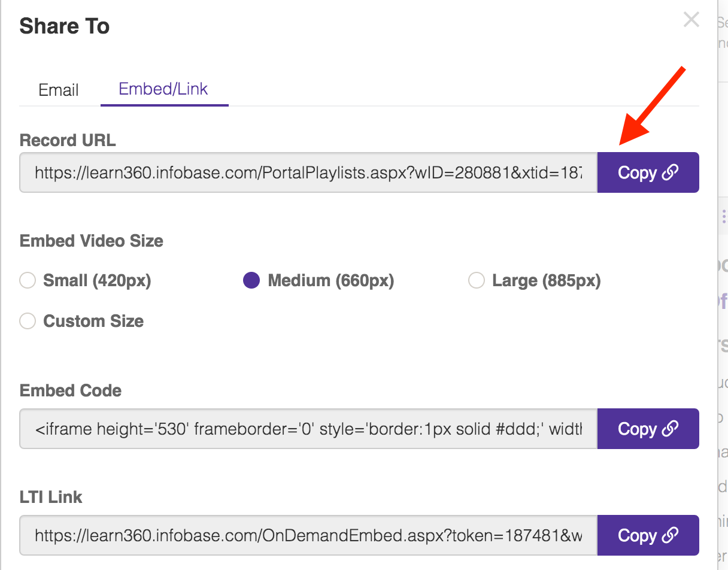Screen dimensions: 728x570
Task: Focus the LTI Link text field
Action: 308,535
